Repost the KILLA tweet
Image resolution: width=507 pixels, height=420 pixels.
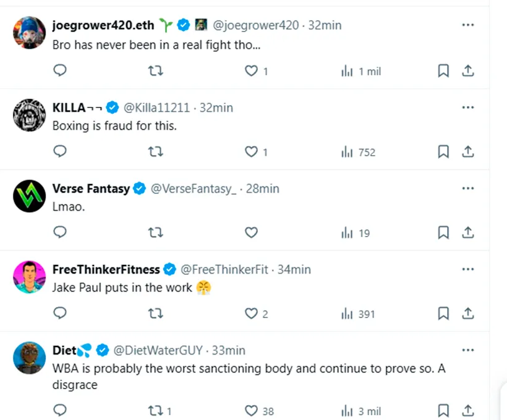click(156, 152)
